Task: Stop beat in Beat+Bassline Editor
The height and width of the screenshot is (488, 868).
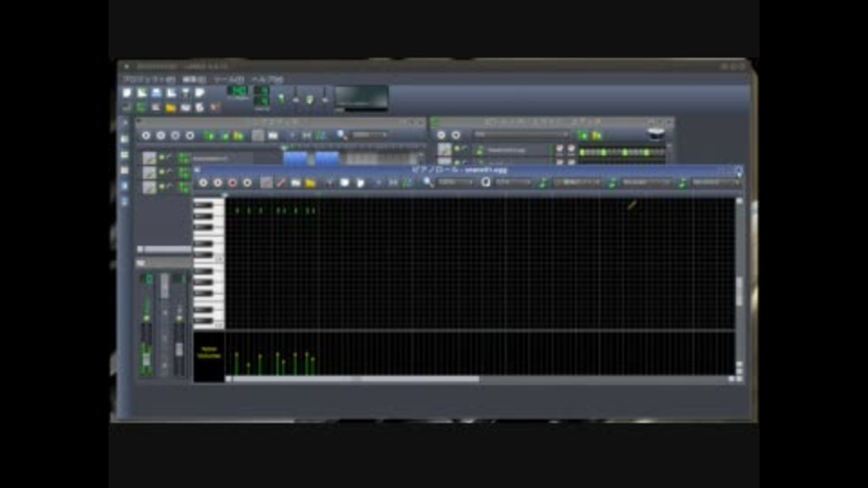Action: (456, 136)
